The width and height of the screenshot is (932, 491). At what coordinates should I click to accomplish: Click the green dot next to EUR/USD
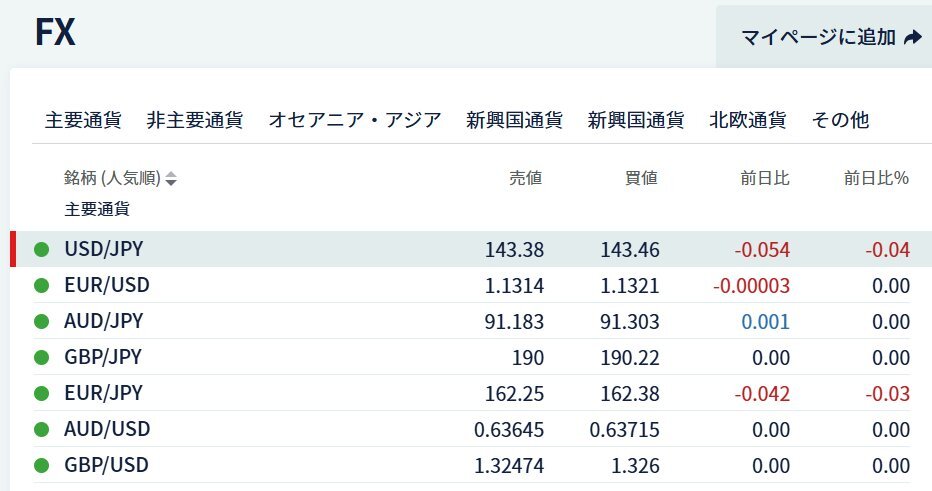point(41,285)
